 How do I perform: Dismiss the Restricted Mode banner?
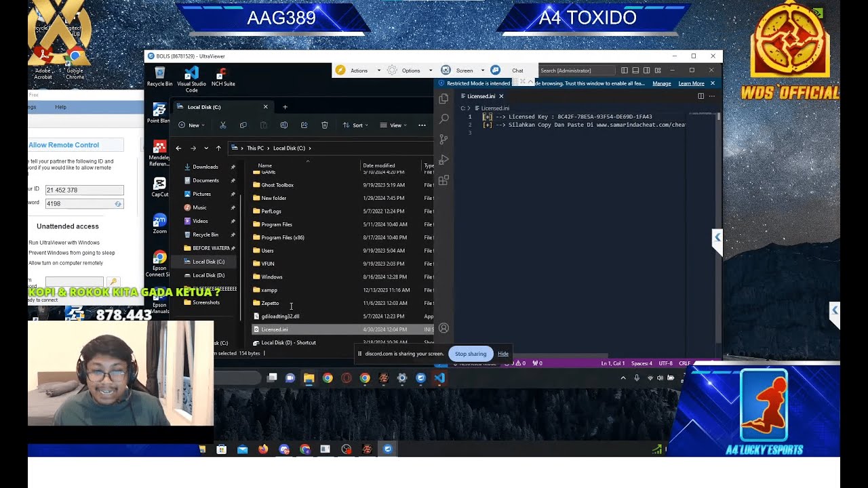712,83
